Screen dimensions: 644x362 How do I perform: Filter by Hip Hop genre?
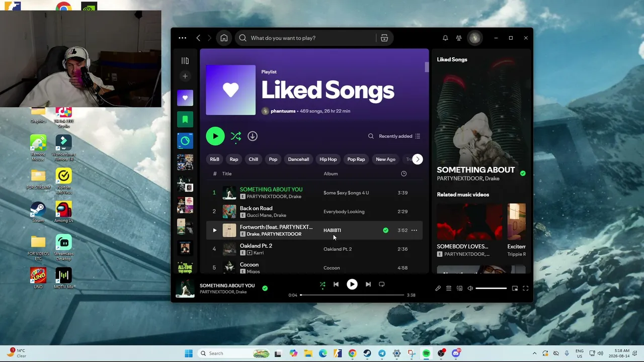click(x=328, y=159)
